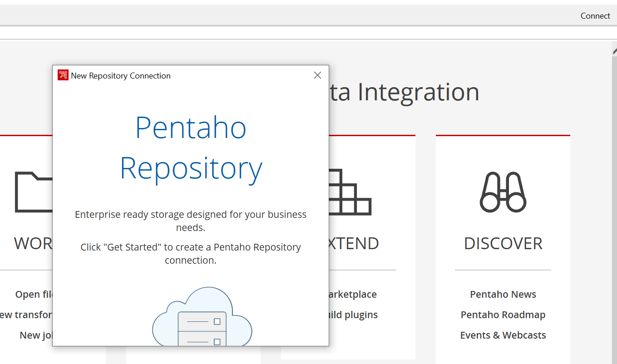
Task: Click the binoculars icon above DISCOVER
Action: 503,192
